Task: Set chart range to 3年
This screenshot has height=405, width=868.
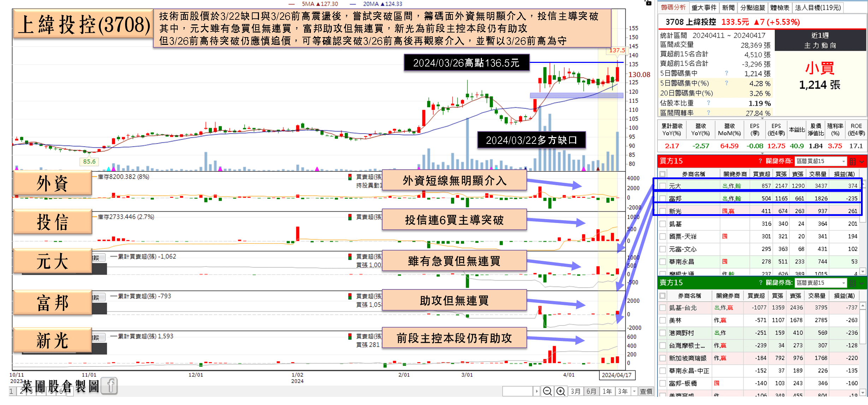Action: tap(622, 391)
